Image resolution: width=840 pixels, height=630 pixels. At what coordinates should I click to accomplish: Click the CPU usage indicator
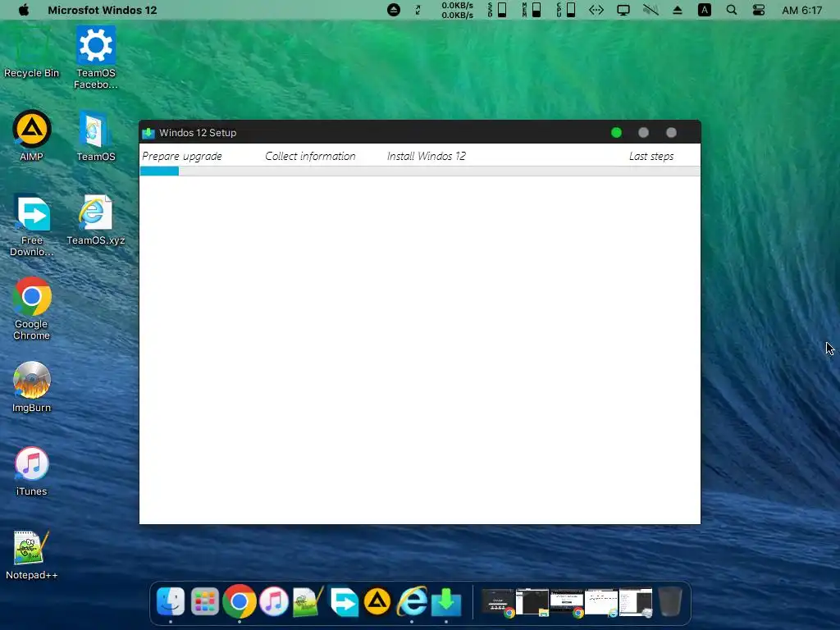coord(566,10)
